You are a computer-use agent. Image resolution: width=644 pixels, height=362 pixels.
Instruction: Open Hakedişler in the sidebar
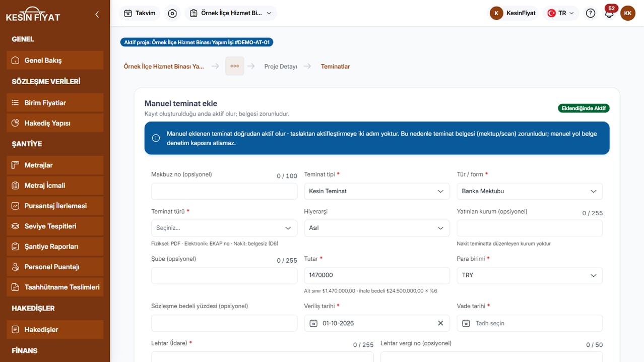(55, 330)
